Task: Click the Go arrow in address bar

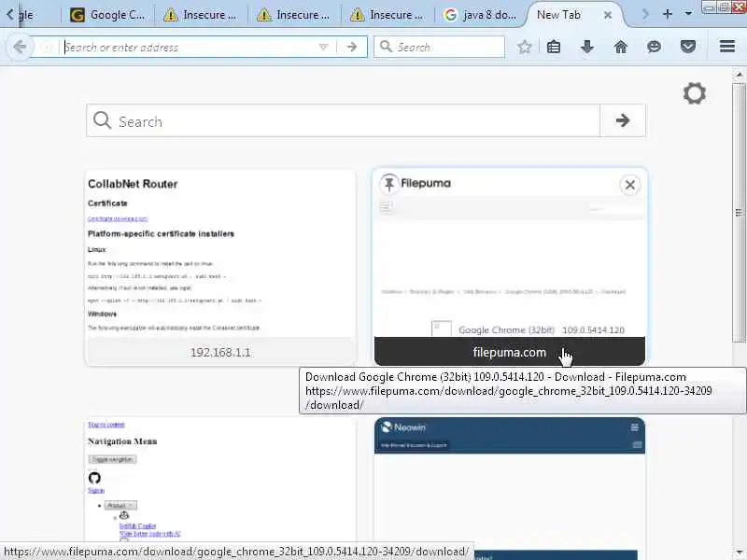Action: coord(352,47)
